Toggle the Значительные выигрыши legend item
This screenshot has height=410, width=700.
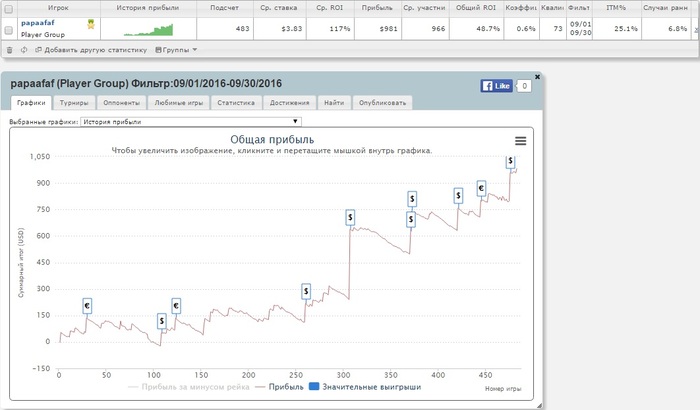365,387
